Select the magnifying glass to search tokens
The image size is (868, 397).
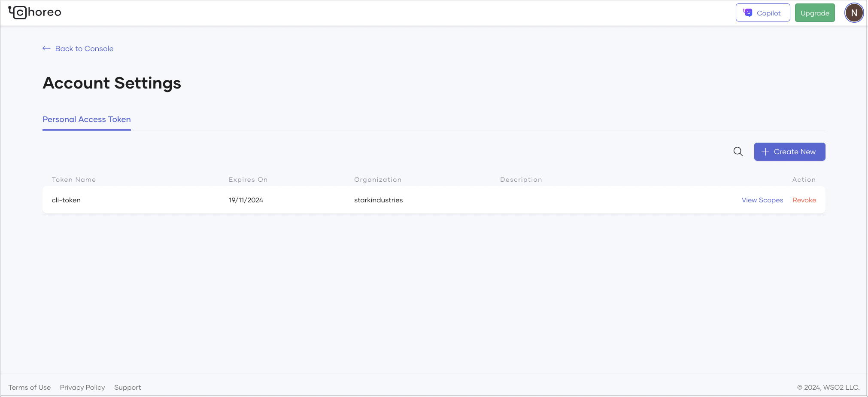(738, 151)
